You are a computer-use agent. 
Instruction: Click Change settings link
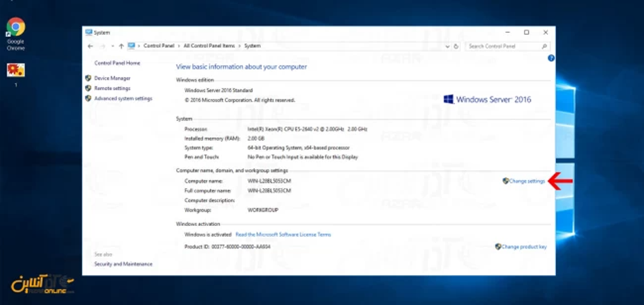527,181
